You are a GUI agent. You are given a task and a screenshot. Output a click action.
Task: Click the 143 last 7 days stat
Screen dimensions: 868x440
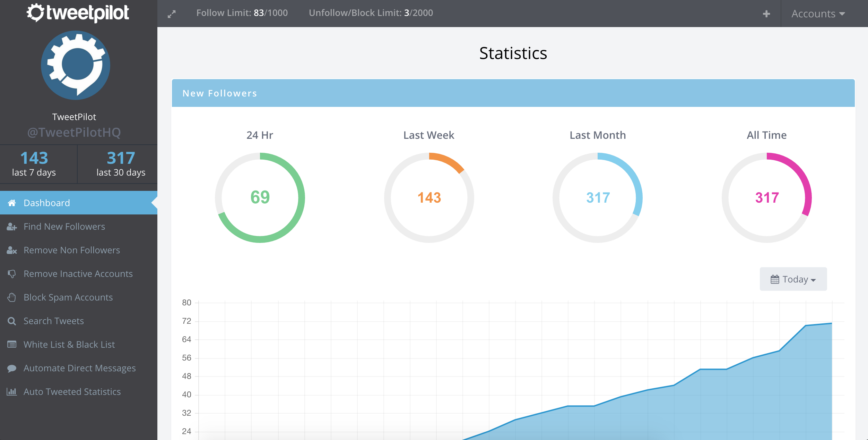[34, 164]
